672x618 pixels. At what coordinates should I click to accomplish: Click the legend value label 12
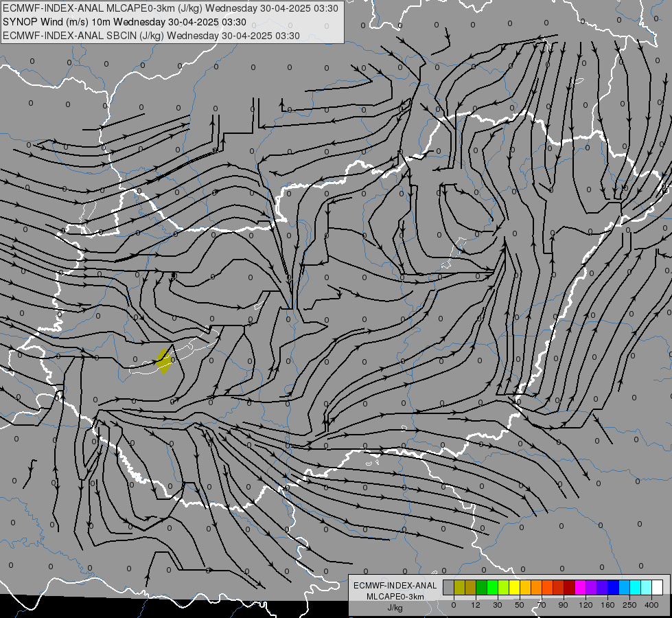click(x=476, y=605)
